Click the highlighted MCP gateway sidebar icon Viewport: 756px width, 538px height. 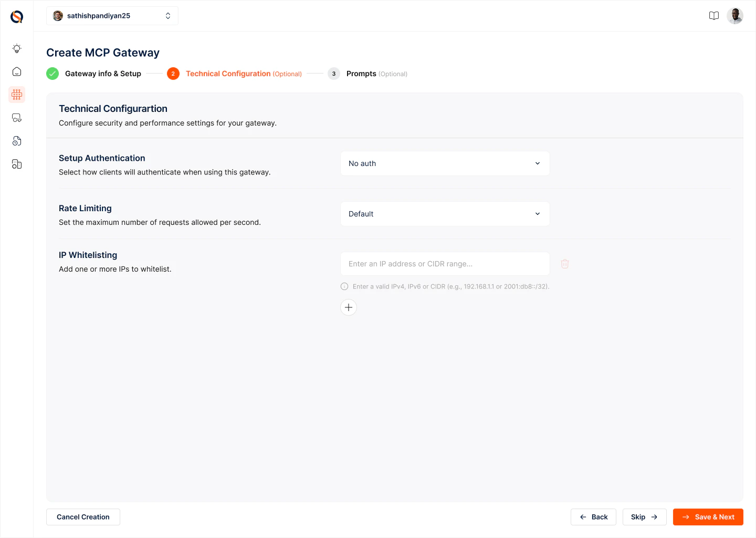pyautogui.click(x=16, y=94)
